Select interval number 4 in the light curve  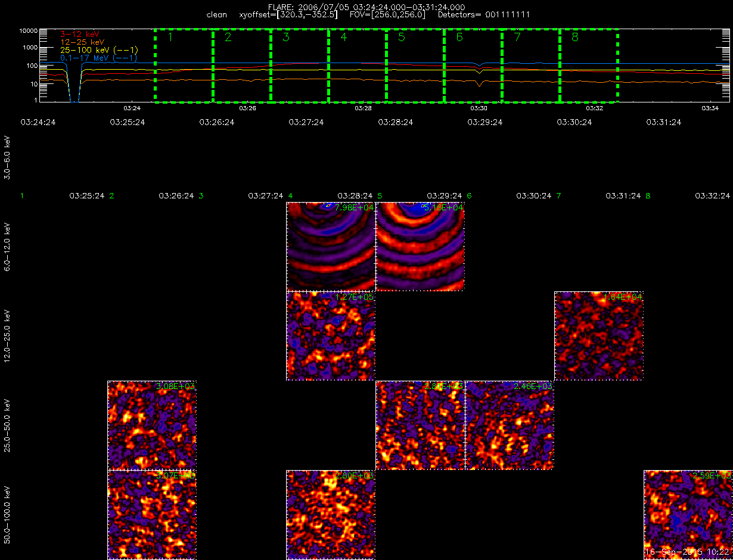(343, 37)
